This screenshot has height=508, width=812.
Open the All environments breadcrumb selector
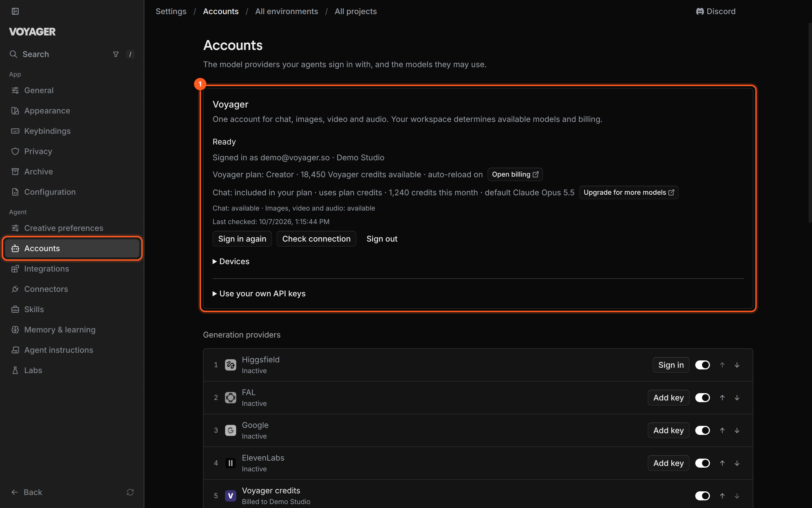coord(286,11)
